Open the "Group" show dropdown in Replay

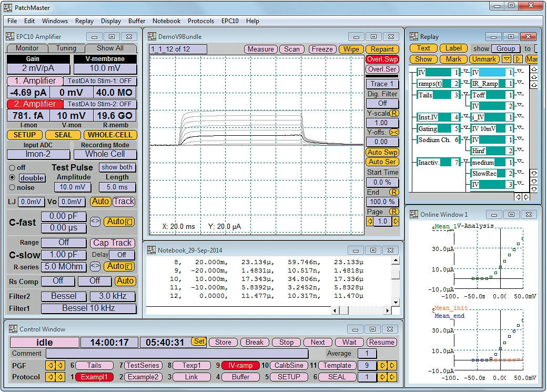(x=505, y=48)
